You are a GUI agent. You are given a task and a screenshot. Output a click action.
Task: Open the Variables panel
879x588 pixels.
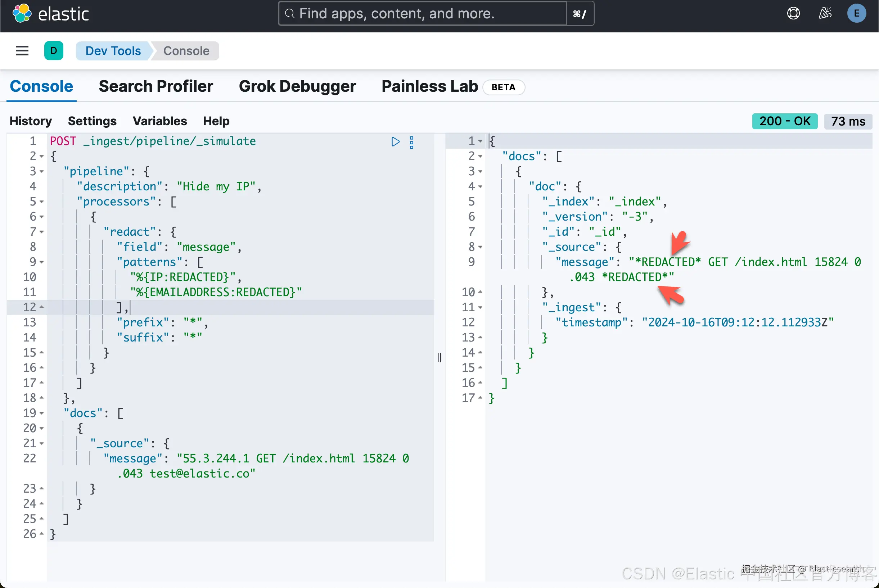[x=160, y=121]
